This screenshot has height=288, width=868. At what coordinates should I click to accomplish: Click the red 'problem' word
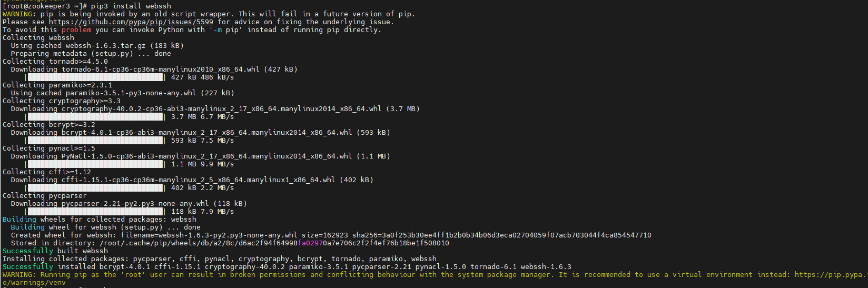[76, 30]
